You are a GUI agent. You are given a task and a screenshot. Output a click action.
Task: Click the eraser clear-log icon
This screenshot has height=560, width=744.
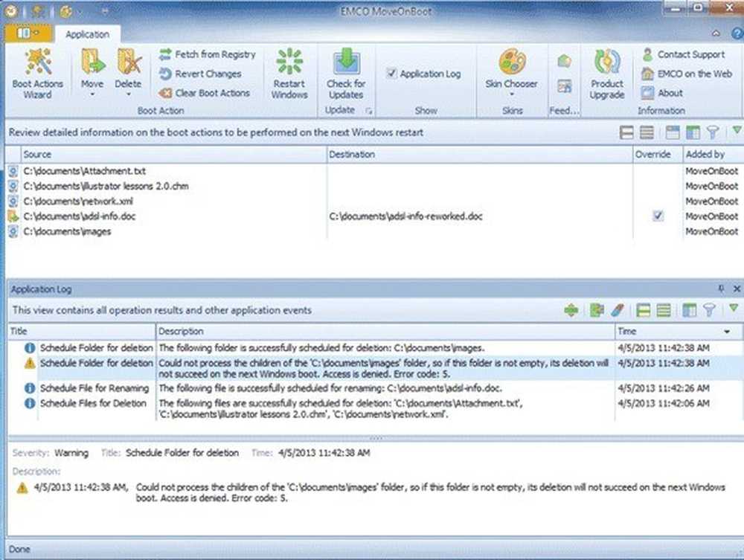click(618, 310)
